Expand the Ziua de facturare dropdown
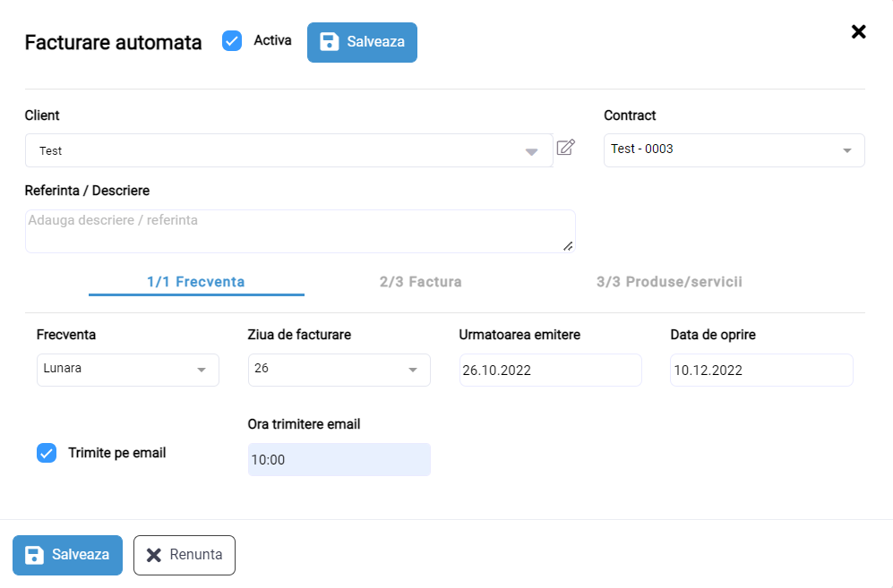893x588 pixels. [x=339, y=370]
